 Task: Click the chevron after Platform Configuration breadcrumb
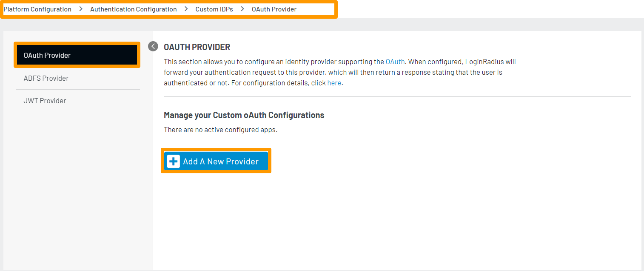[x=81, y=9]
